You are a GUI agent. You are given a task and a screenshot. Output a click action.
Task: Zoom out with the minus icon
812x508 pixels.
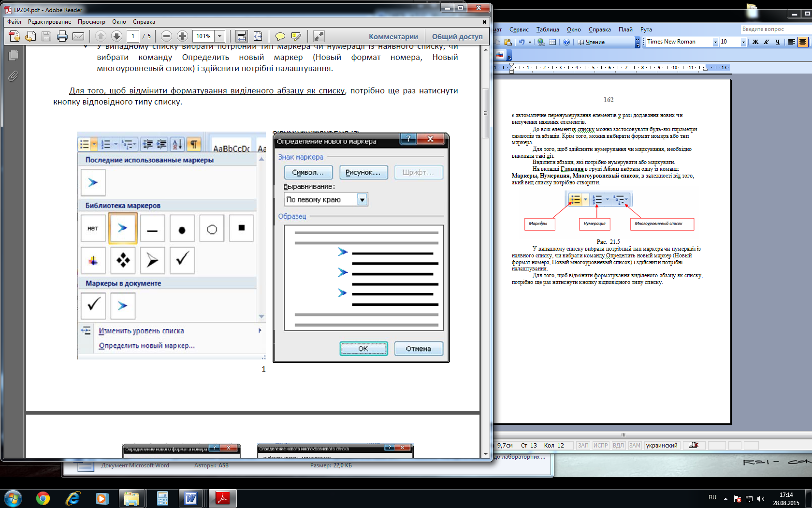click(x=166, y=36)
